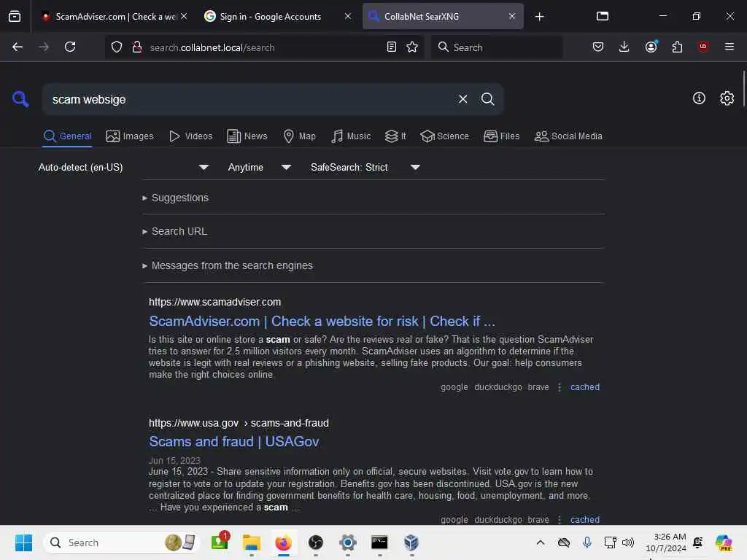This screenshot has height=560, width=747.
Task: Click https://www.scamadviser.com URL text
Action: pyautogui.click(x=215, y=302)
